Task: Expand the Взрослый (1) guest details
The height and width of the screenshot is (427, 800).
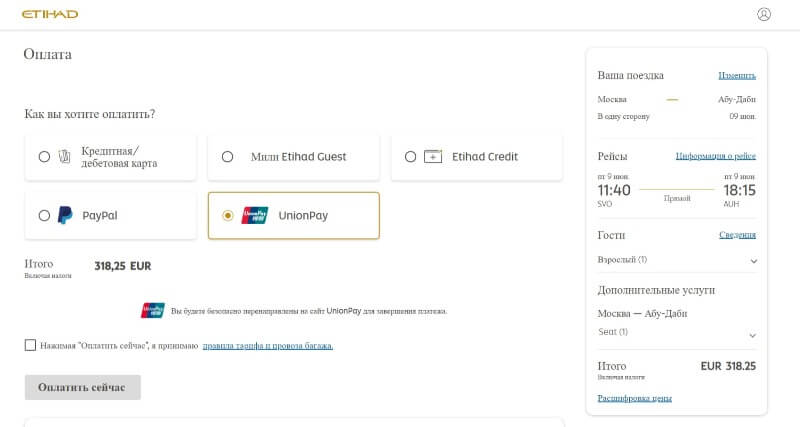Action: click(x=753, y=261)
